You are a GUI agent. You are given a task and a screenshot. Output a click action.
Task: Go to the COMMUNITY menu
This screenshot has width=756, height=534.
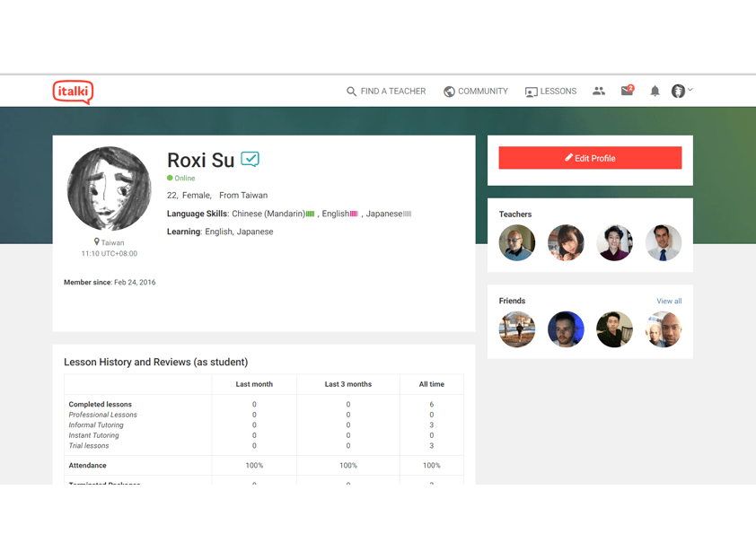point(483,92)
